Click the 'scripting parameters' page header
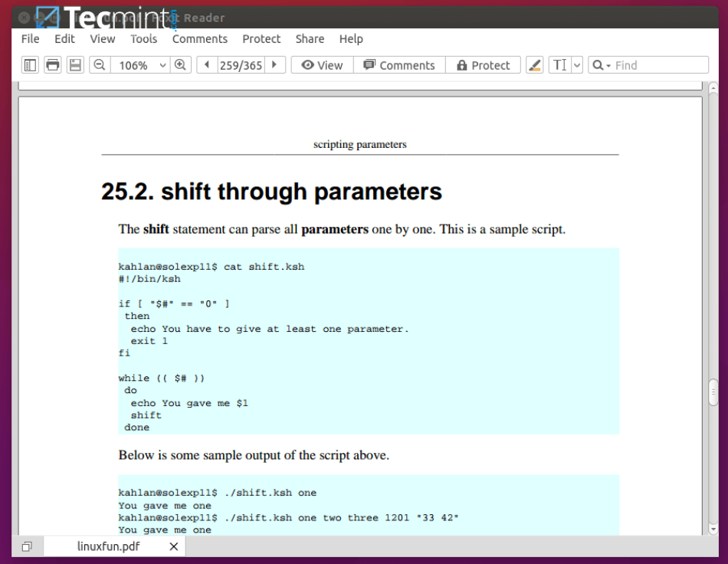 point(360,144)
